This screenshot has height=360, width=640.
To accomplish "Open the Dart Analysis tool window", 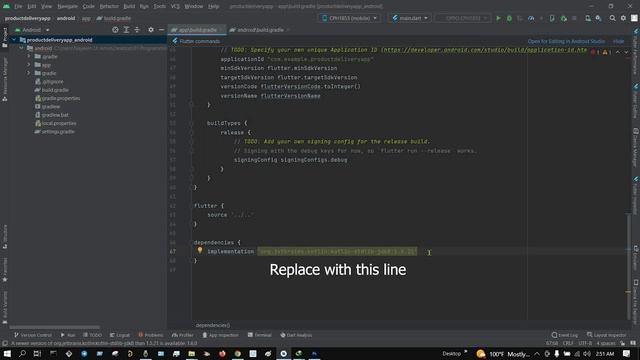I will click(296, 335).
